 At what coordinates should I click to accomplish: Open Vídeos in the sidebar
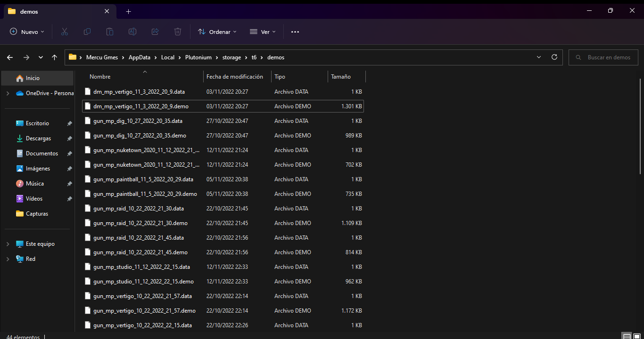tap(34, 199)
